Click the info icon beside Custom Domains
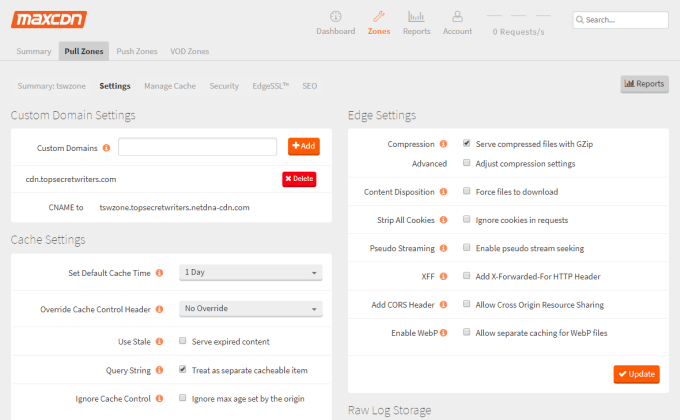 [106, 148]
